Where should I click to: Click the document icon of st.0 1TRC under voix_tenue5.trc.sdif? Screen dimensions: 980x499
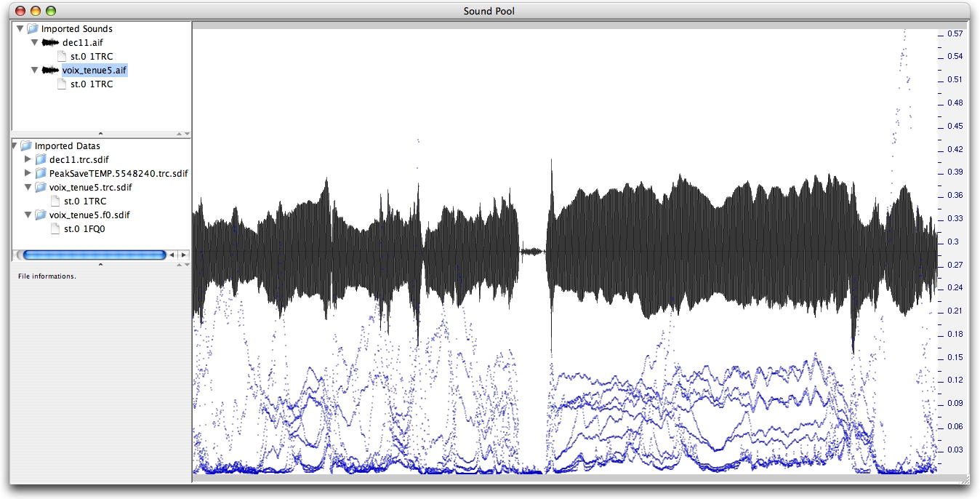click(x=56, y=201)
